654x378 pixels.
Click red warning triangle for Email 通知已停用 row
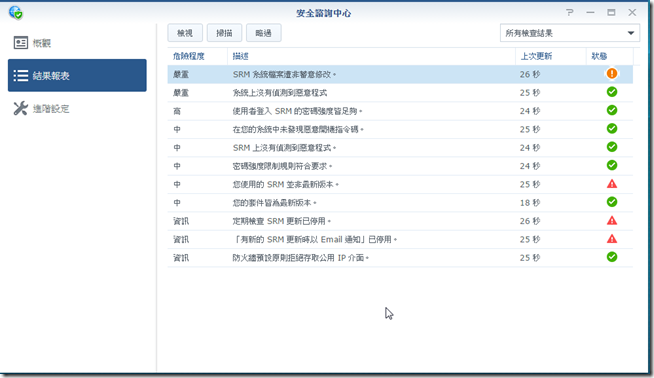(x=612, y=239)
